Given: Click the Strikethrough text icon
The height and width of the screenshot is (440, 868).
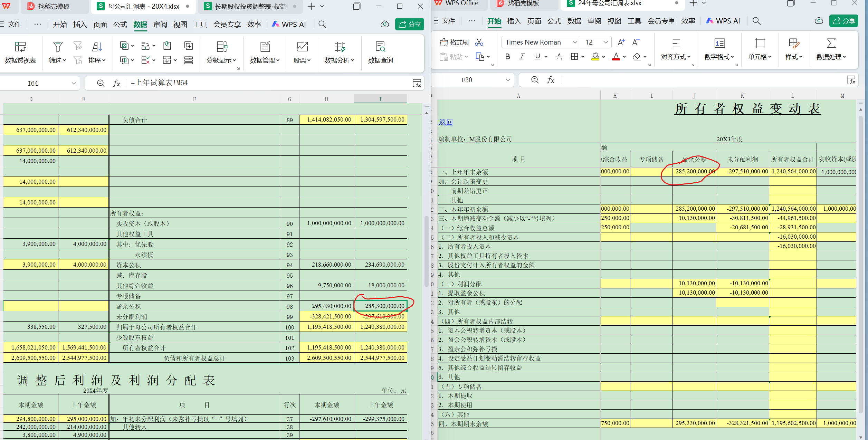Looking at the screenshot, I should [559, 57].
